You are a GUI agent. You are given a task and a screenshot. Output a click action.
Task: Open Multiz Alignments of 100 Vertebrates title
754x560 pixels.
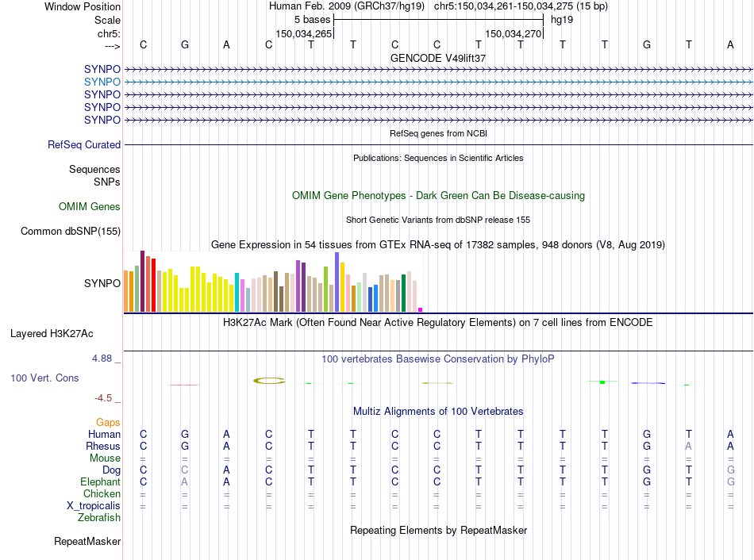click(x=438, y=412)
